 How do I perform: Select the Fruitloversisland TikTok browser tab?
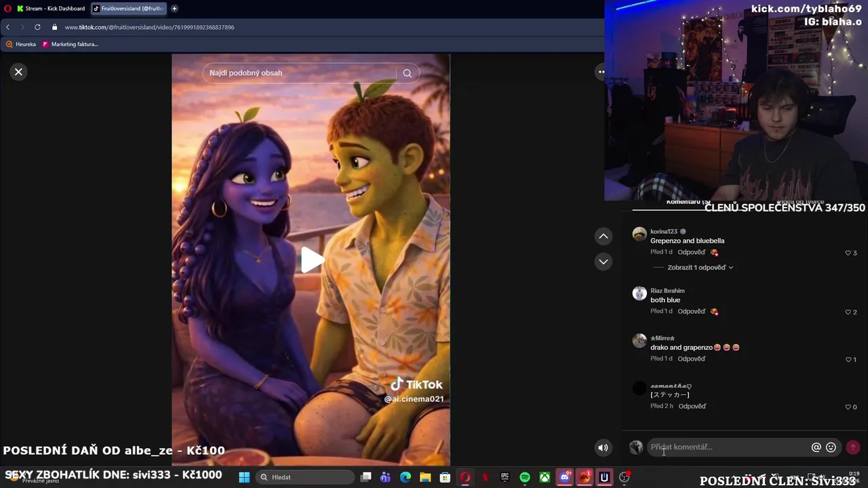(129, 9)
